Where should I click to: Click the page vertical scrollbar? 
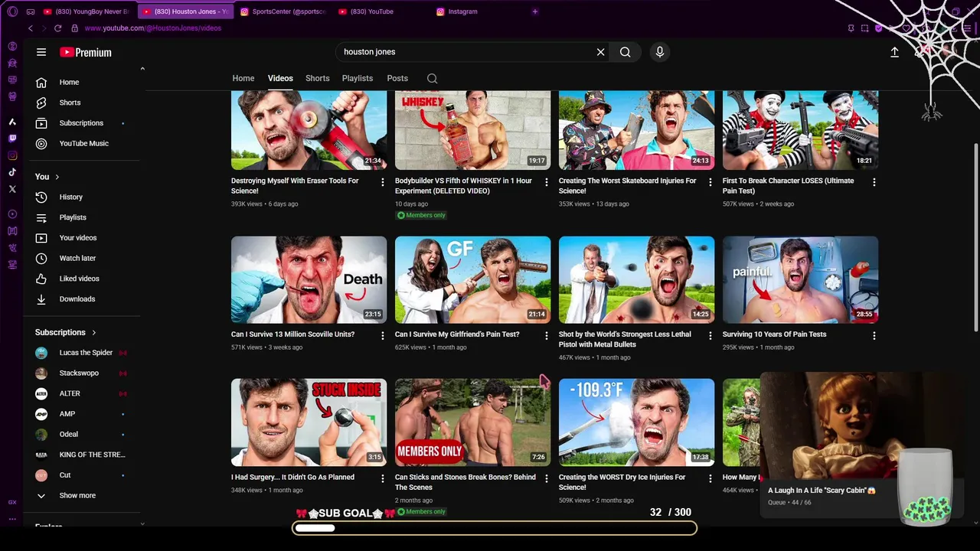pos(975,237)
